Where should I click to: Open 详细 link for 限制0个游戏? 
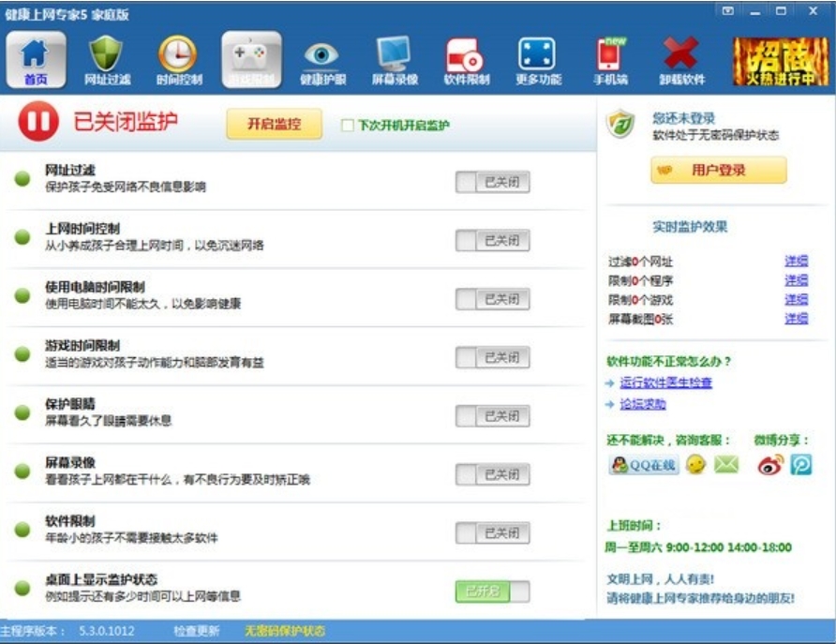click(796, 300)
